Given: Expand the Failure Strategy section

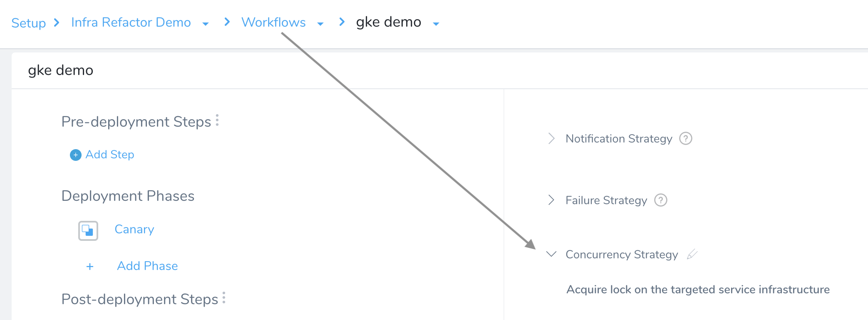Looking at the screenshot, I should pos(551,200).
